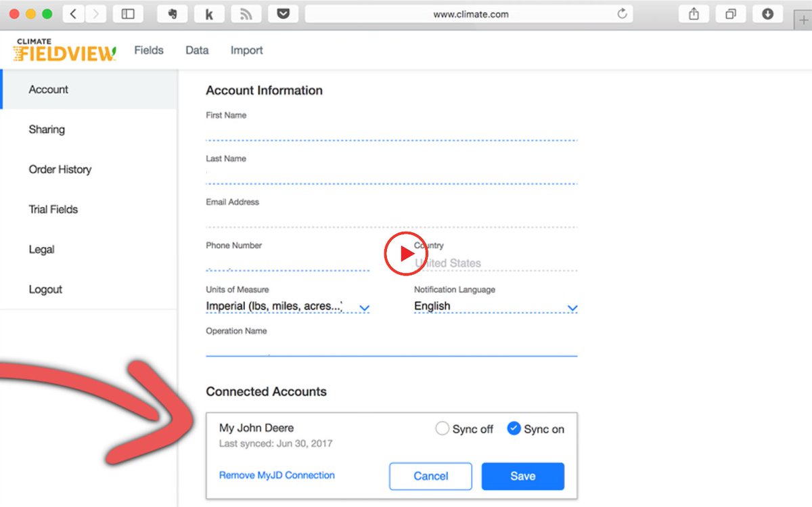Show all tabs overview icon

[x=731, y=14]
